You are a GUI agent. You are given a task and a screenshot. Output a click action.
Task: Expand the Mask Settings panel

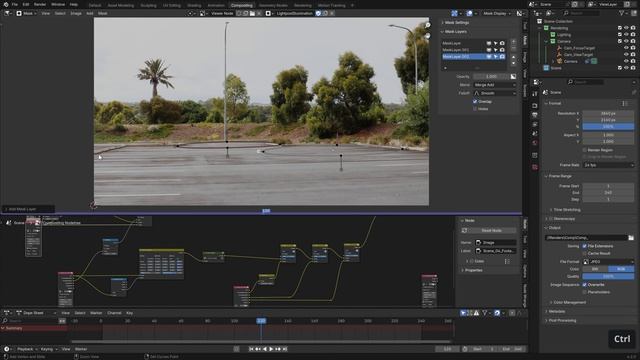(x=457, y=22)
